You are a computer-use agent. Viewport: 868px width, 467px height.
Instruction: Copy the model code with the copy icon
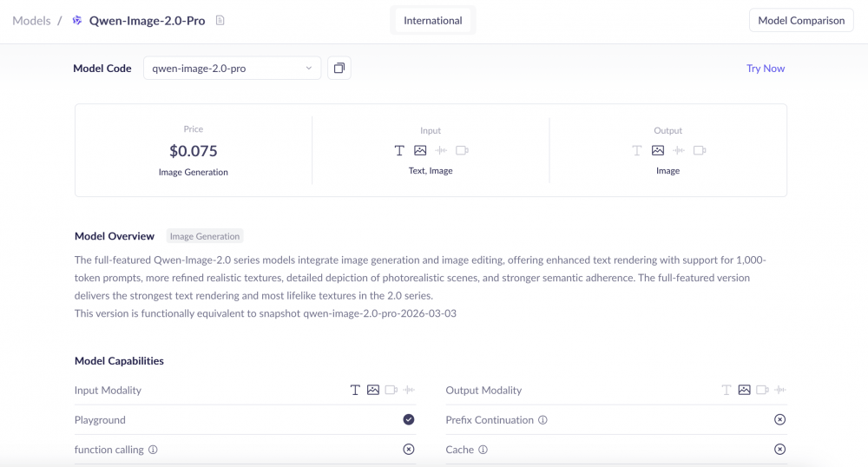[x=339, y=68]
